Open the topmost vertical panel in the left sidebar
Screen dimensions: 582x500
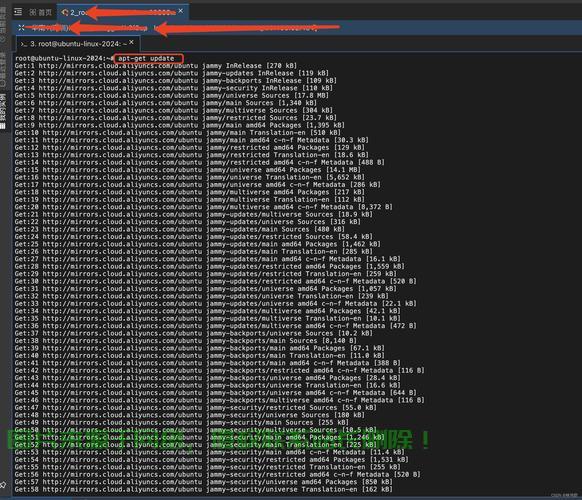click(x=3, y=19)
